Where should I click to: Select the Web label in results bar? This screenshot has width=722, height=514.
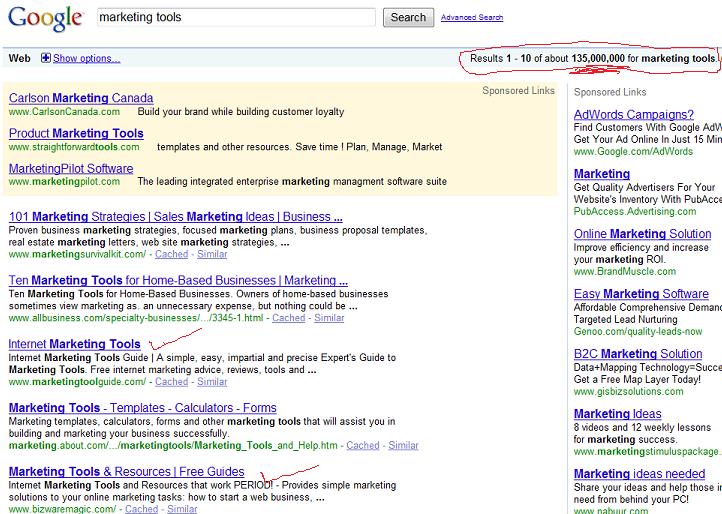click(x=20, y=58)
